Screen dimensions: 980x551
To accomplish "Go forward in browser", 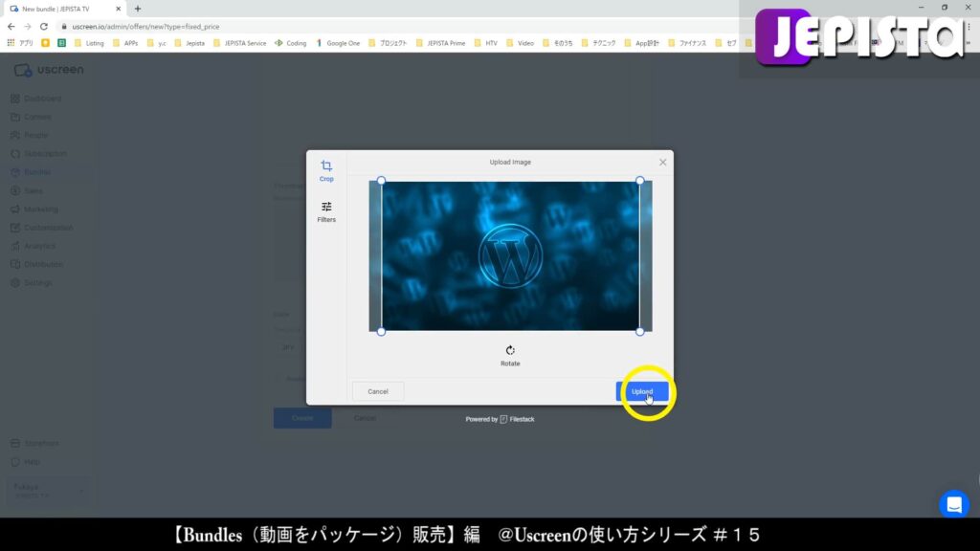I will coord(28,27).
